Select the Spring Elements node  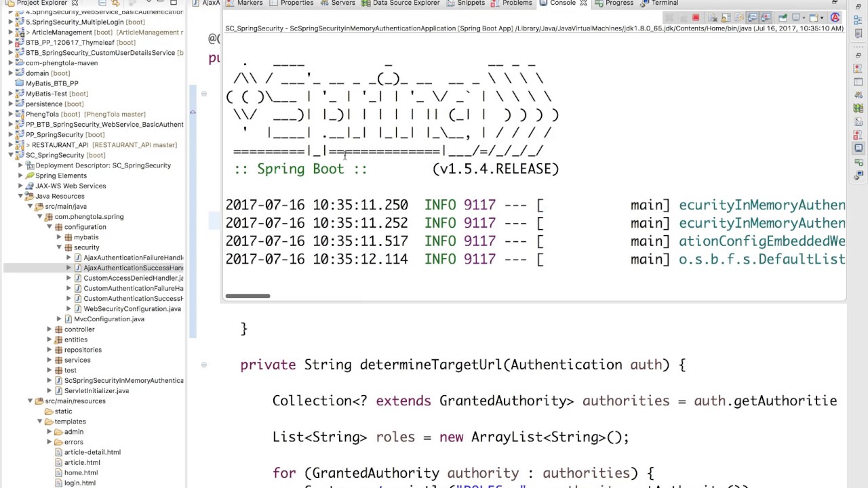pos(60,176)
